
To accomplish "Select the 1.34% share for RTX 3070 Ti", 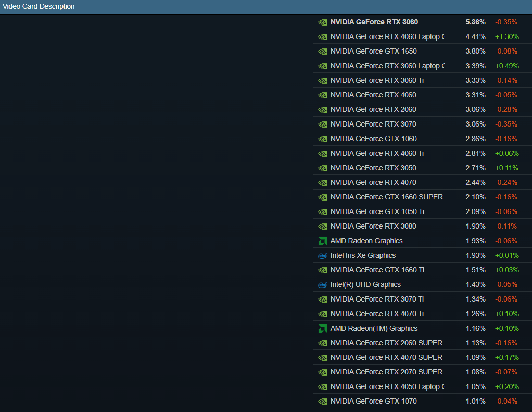I will [475, 299].
